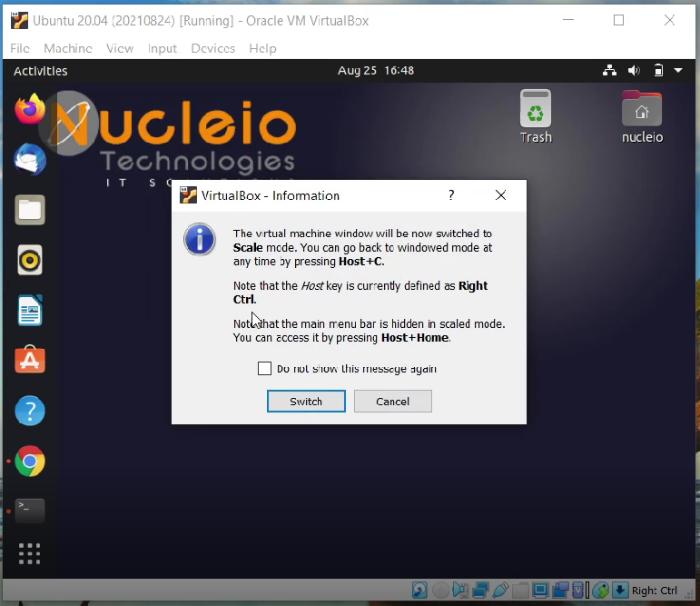
Task: Open the Terminal from the dock
Action: (29, 511)
